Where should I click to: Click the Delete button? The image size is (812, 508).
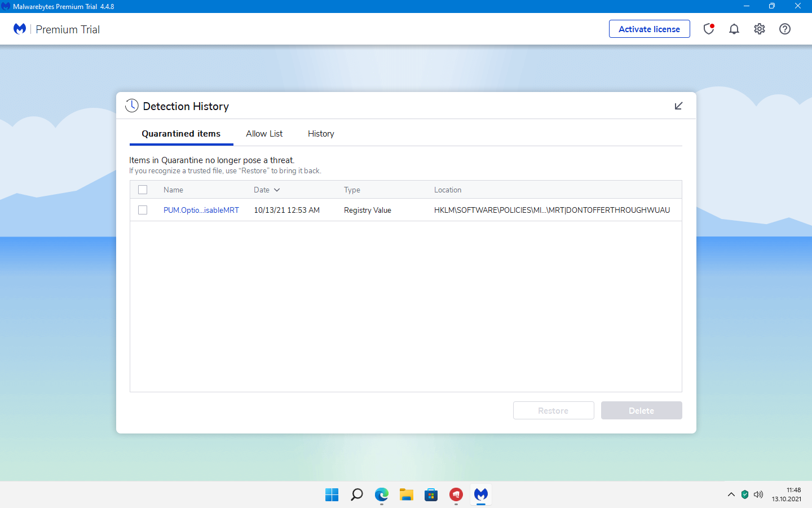coord(642,410)
